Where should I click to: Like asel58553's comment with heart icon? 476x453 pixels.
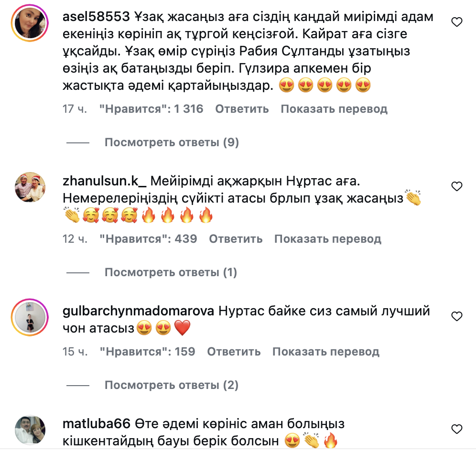click(457, 22)
